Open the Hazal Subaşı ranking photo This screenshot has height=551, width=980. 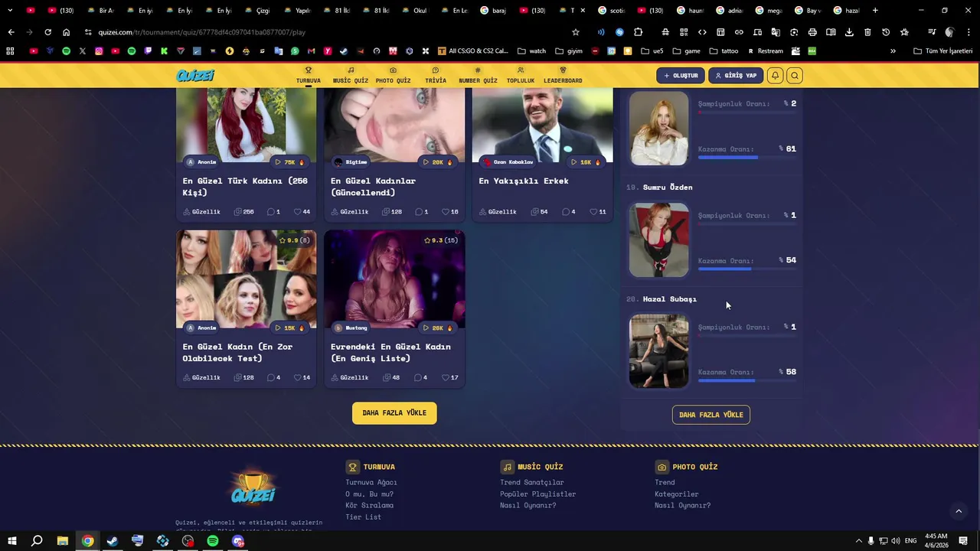(659, 351)
